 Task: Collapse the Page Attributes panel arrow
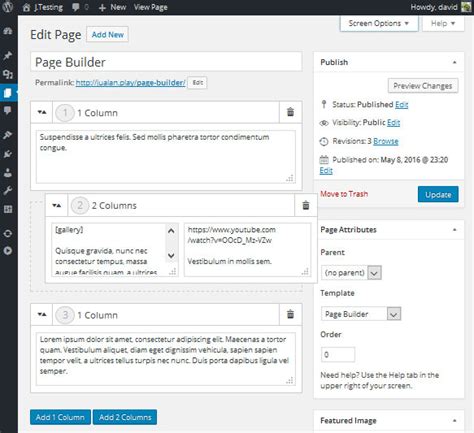pyautogui.click(x=454, y=230)
